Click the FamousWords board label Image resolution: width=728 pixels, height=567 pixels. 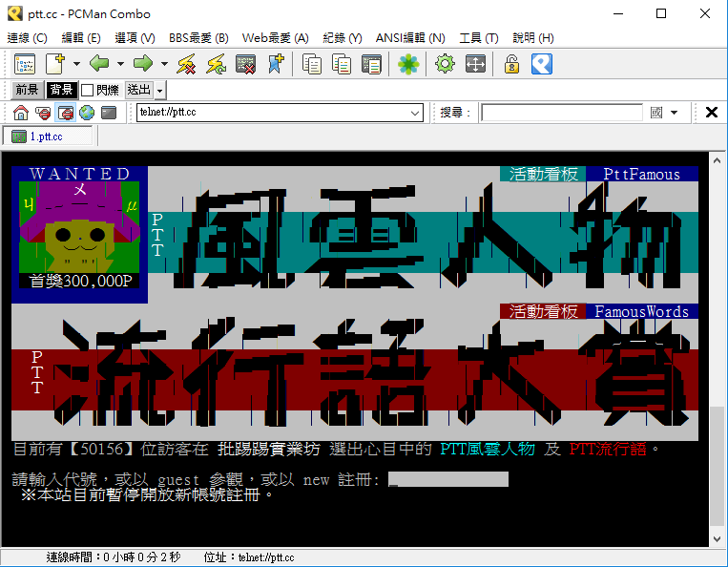(641, 311)
